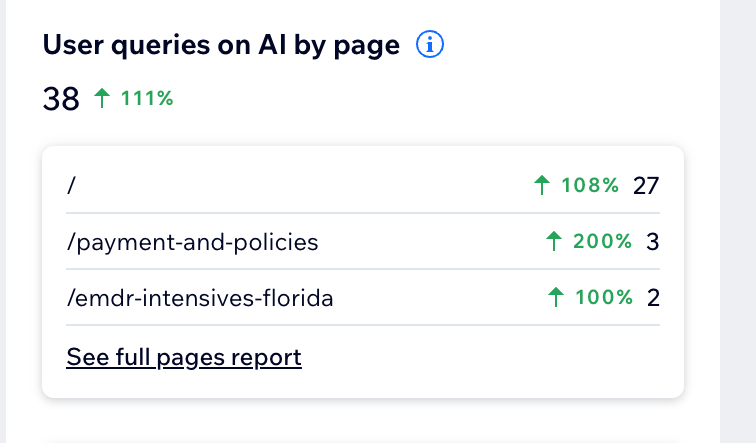Image resolution: width=756 pixels, height=443 pixels.
Task: Click the 100% change for emdr-intensives-florida
Action: point(604,297)
